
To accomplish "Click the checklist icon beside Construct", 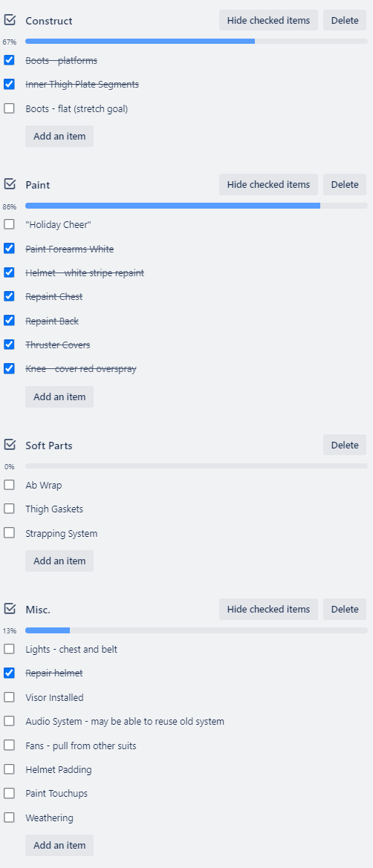I will (x=10, y=21).
